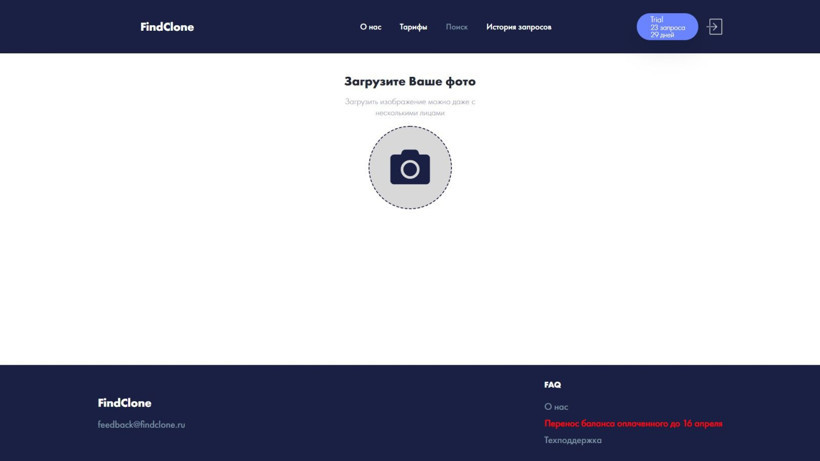
Task: Open the FAQ footer link
Action: point(552,385)
